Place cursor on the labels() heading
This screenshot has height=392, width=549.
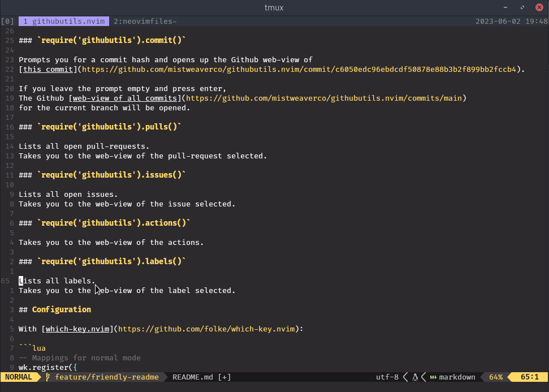[102, 261]
